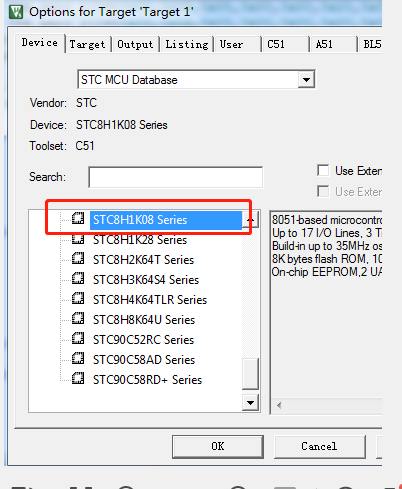This screenshot has width=402, height=489.
Task: Click the device list scroll up arrow
Action: tap(251, 220)
